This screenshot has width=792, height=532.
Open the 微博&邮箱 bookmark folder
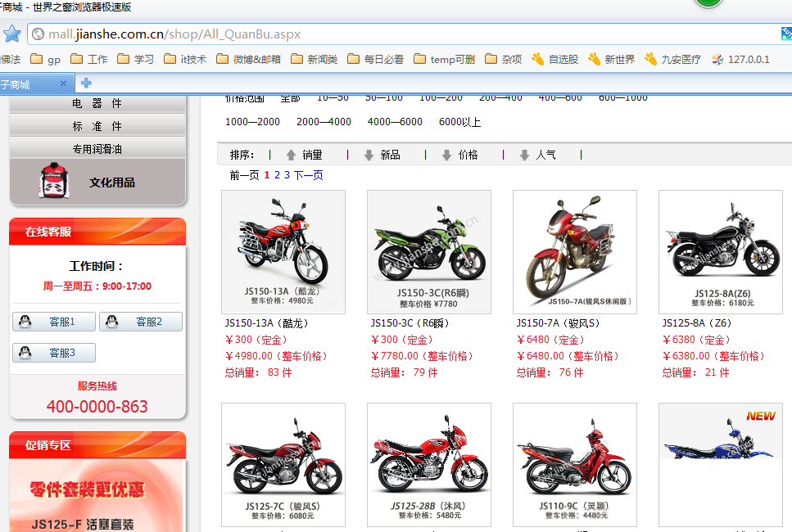(x=248, y=60)
